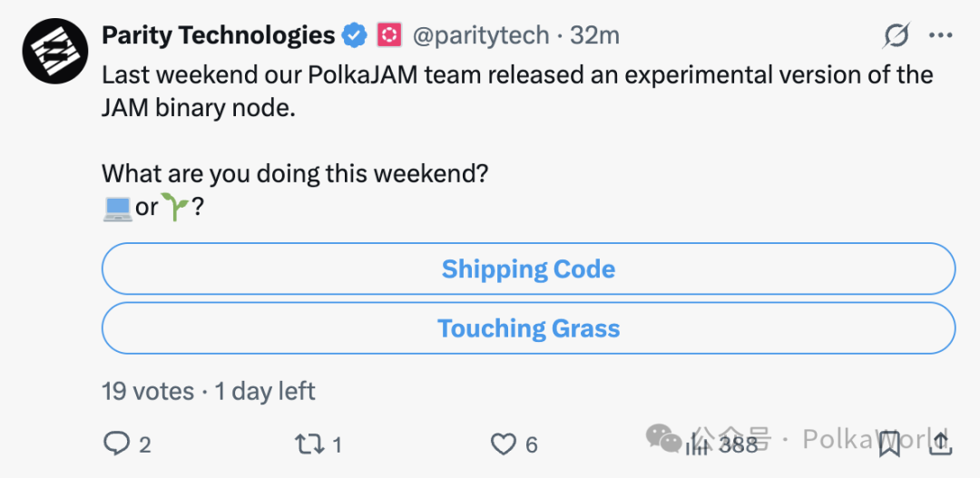Repost the tweet using the retweet icon
The width and height of the screenshot is (980, 478).
[x=309, y=444]
